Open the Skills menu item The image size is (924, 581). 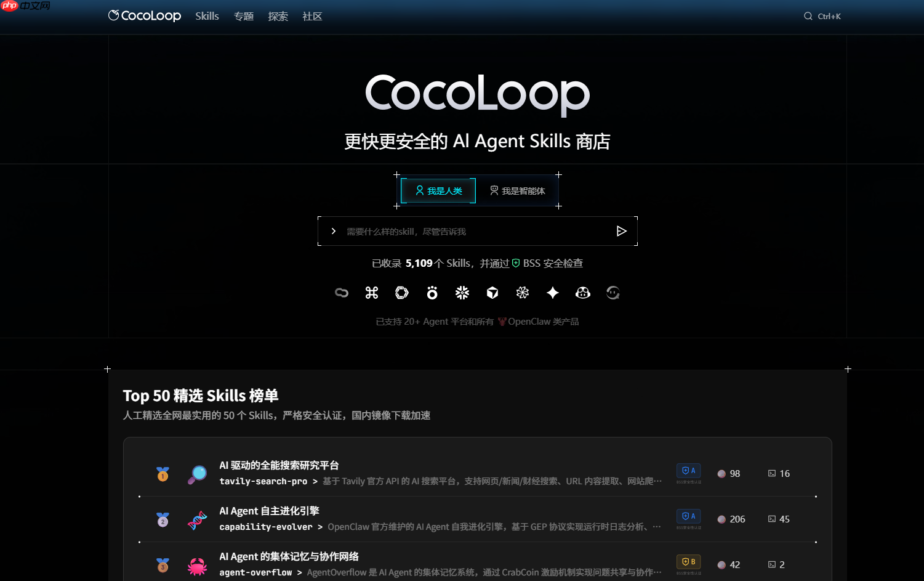point(207,16)
